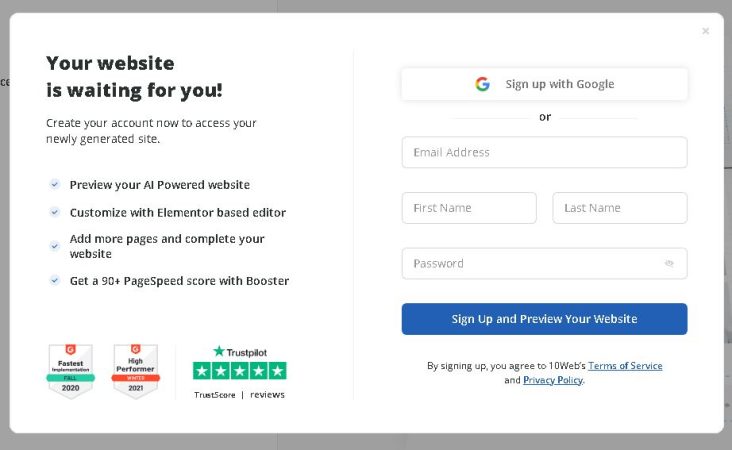
Task: Close the signup dialog
Action: (705, 31)
